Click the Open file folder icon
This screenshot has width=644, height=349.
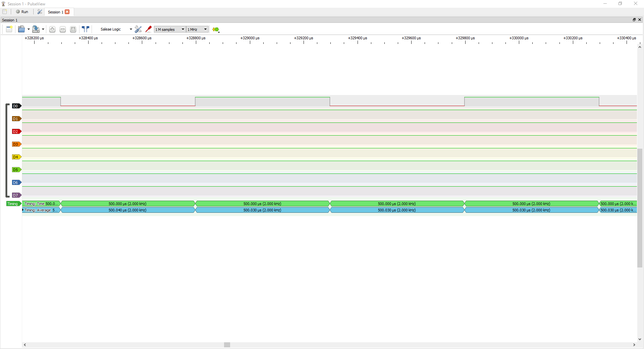point(21,30)
